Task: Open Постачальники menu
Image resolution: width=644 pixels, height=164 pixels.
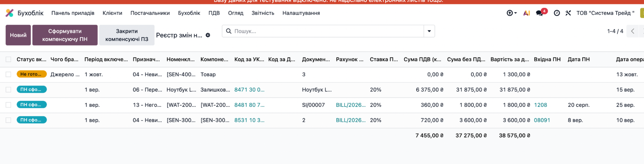Action: coord(150,13)
